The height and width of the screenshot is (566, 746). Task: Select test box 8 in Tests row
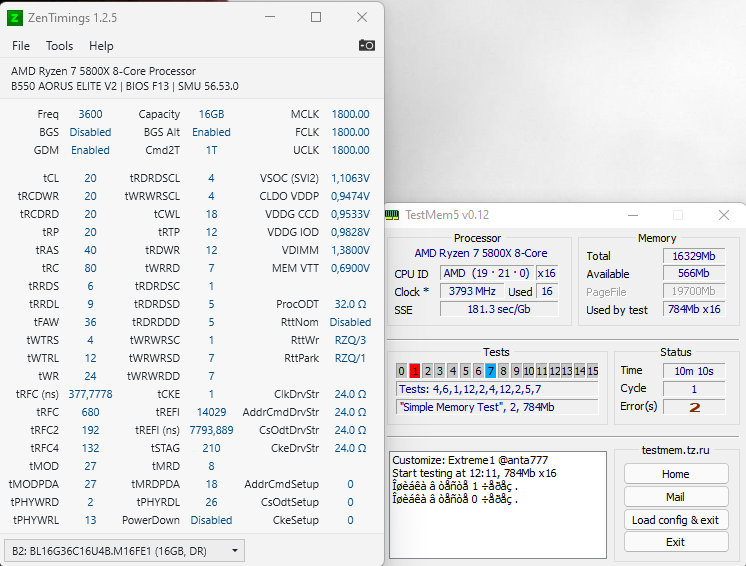click(504, 371)
